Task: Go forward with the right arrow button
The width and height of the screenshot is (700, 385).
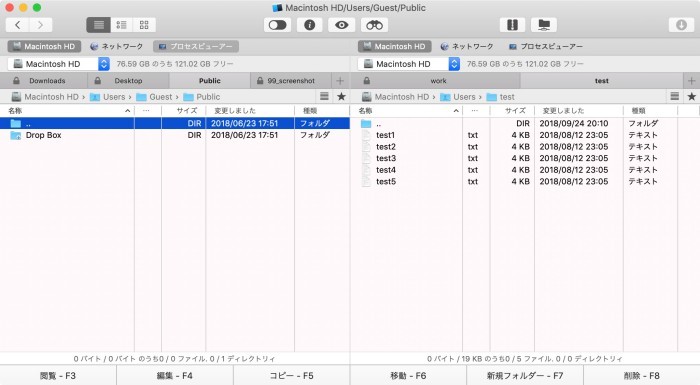Action: 41,25
